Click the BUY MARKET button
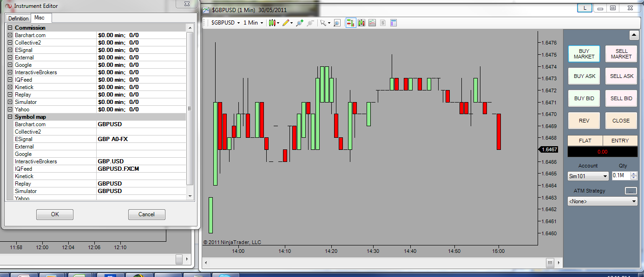The width and height of the screenshot is (644, 277). (584, 54)
